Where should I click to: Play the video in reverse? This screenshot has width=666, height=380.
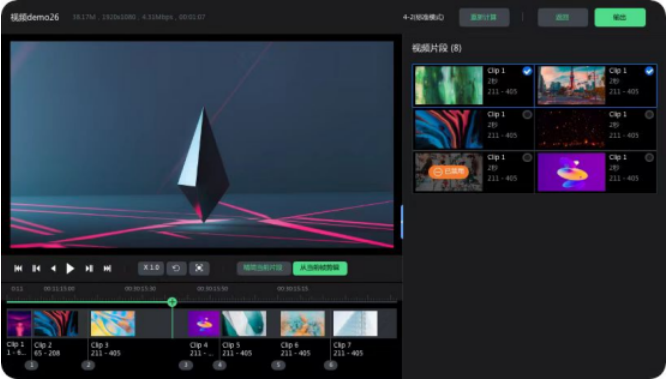pos(53,268)
